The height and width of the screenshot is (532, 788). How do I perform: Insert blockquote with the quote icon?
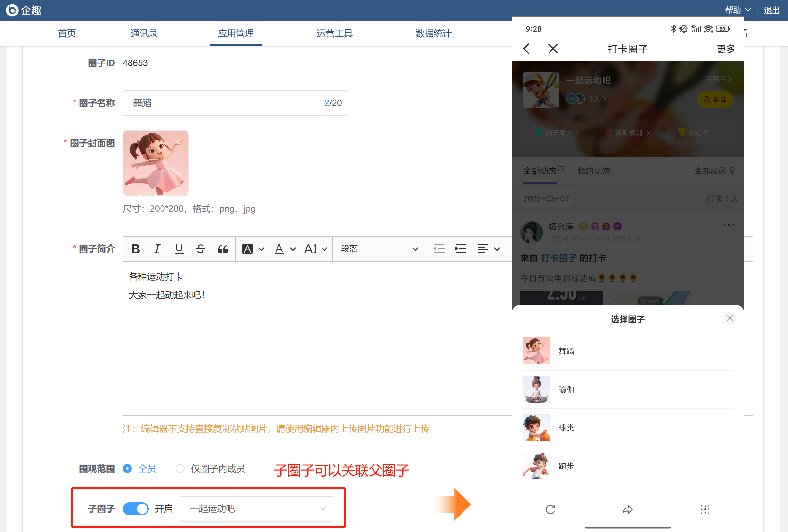coord(222,249)
